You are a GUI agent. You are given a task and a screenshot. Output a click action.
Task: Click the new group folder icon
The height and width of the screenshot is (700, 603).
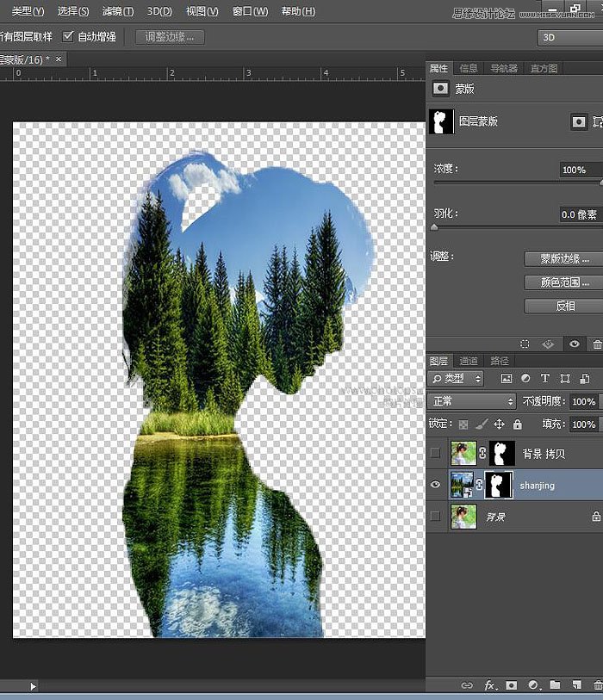tap(555, 685)
